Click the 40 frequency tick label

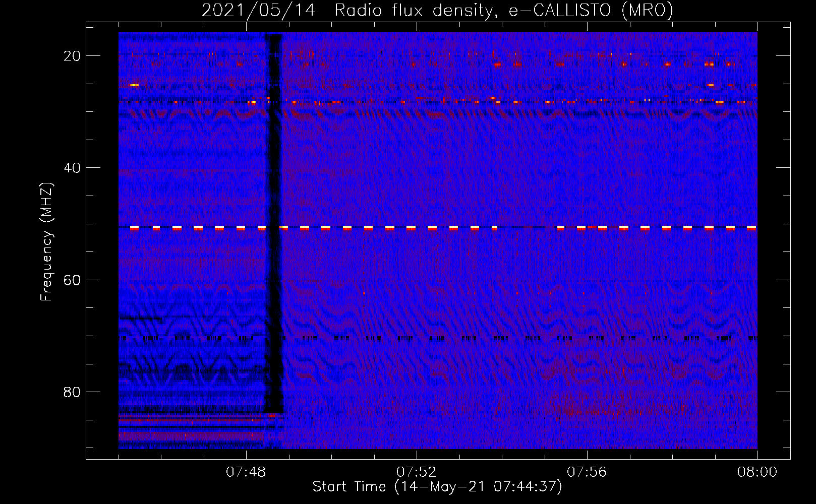point(72,168)
